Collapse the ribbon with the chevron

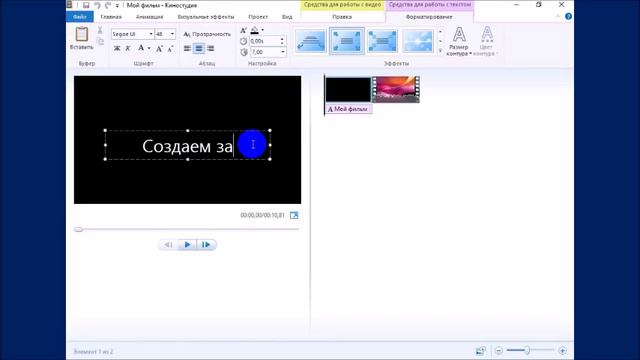point(558,16)
